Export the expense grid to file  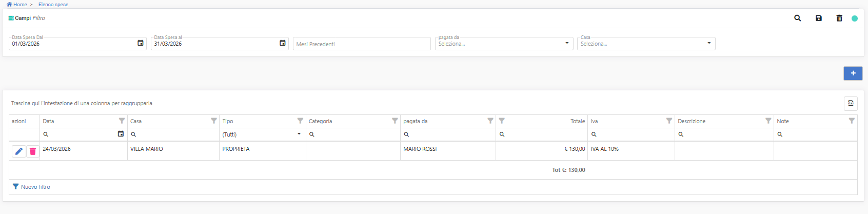(851, 103)
